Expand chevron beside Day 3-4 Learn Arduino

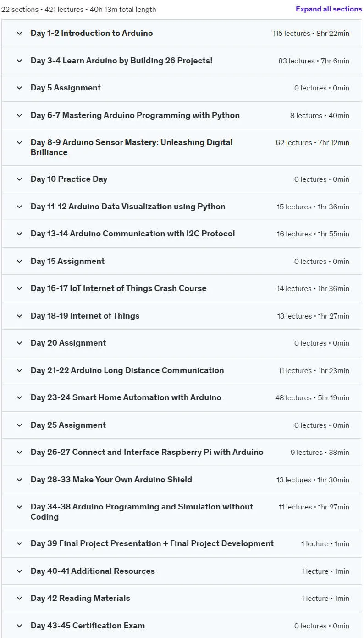point(19,61)
